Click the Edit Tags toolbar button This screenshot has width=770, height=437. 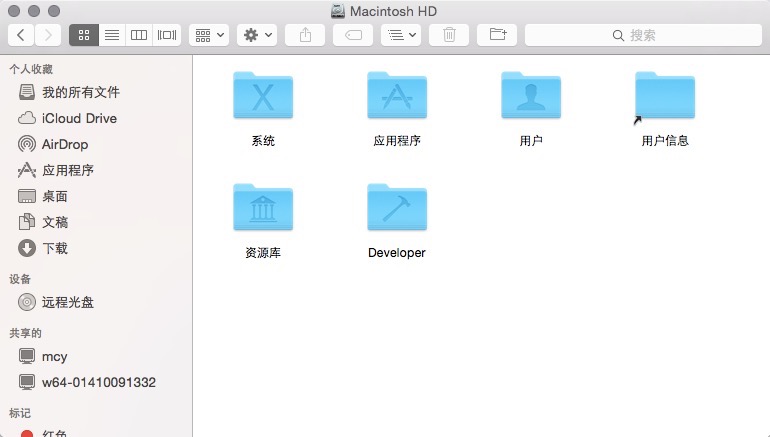pyautogui.click(x=353, y=35)
